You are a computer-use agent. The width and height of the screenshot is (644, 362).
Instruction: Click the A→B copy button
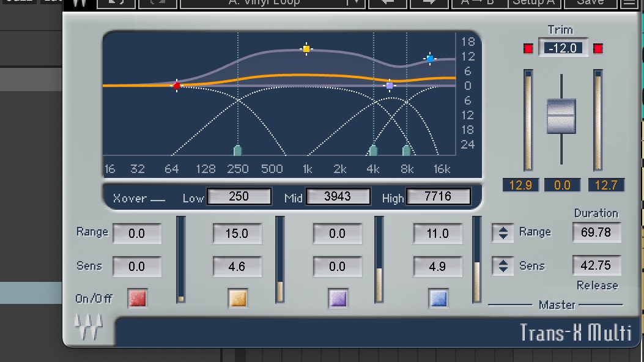pos(479,3)
